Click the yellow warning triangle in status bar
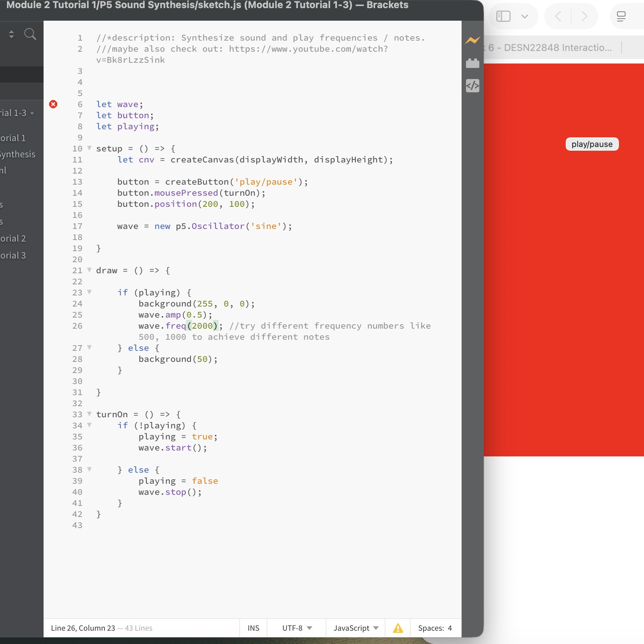The height and width of the screenshot is (644, 644). 398,628
